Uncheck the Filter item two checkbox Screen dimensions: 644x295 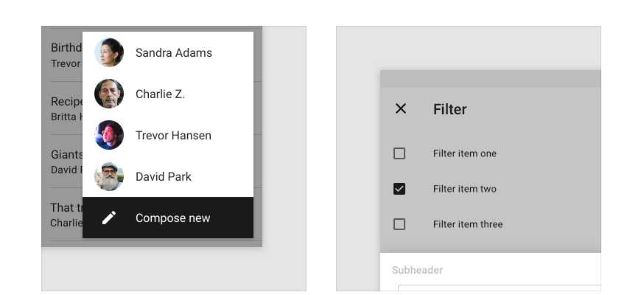coord(399,189)
